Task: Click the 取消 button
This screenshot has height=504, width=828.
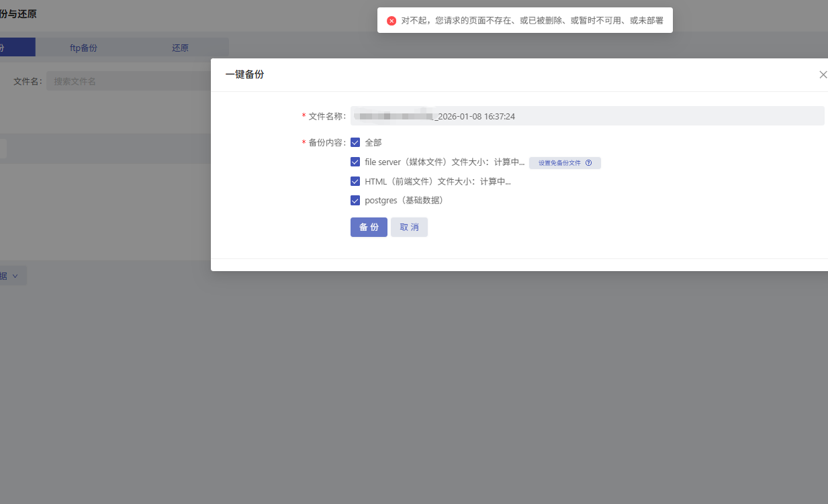Action: tap(409, 227)
